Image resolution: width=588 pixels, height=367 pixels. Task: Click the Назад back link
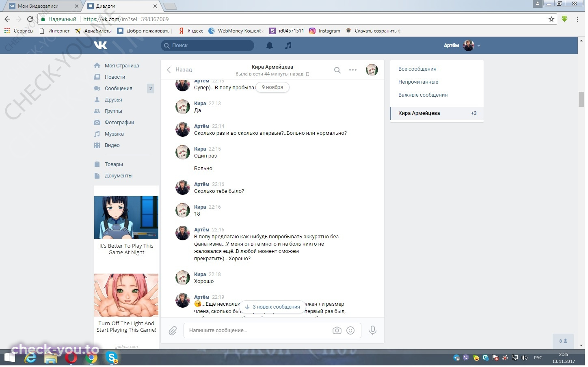click(180, 70)
